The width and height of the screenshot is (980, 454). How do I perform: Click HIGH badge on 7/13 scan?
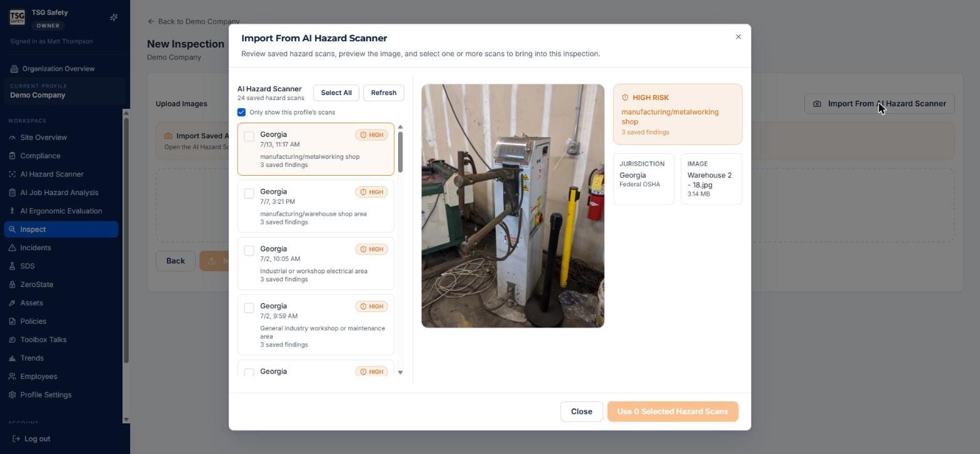click(371, 135)
